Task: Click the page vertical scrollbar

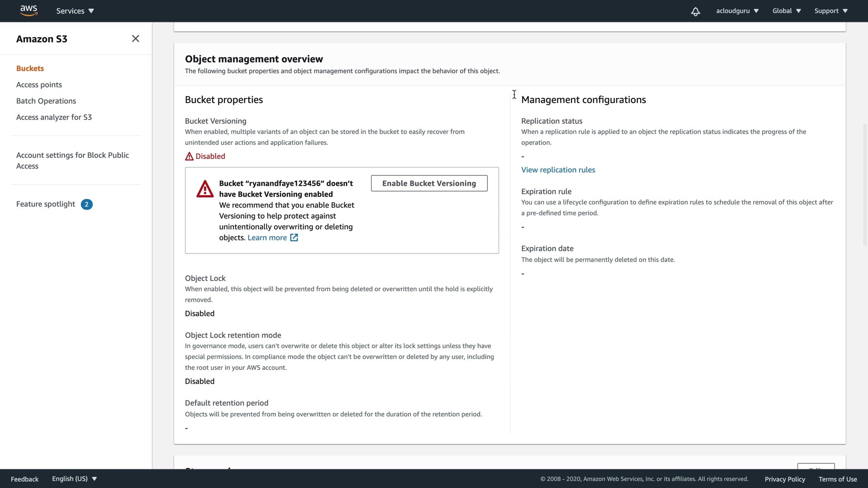Action: point(864,185)
